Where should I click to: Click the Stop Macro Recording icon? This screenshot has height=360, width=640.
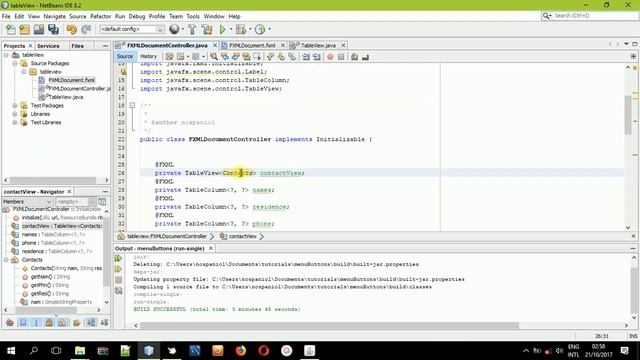[x=341, y=57]
